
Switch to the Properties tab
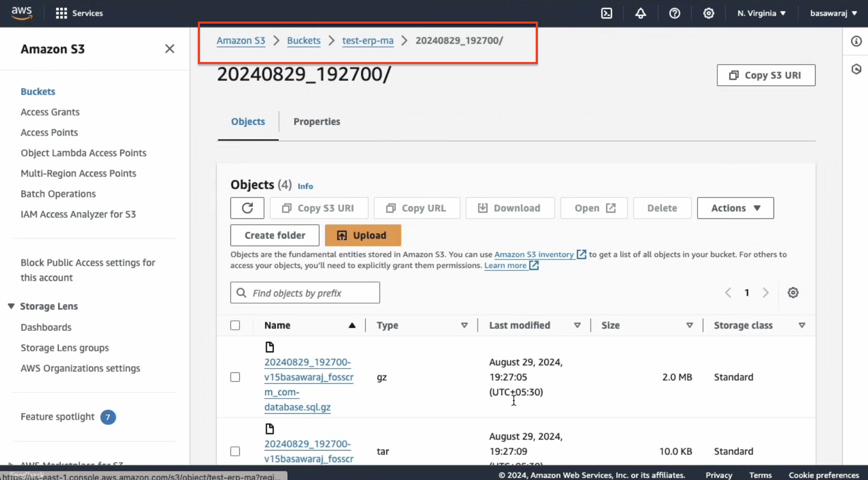pos(317,121)
